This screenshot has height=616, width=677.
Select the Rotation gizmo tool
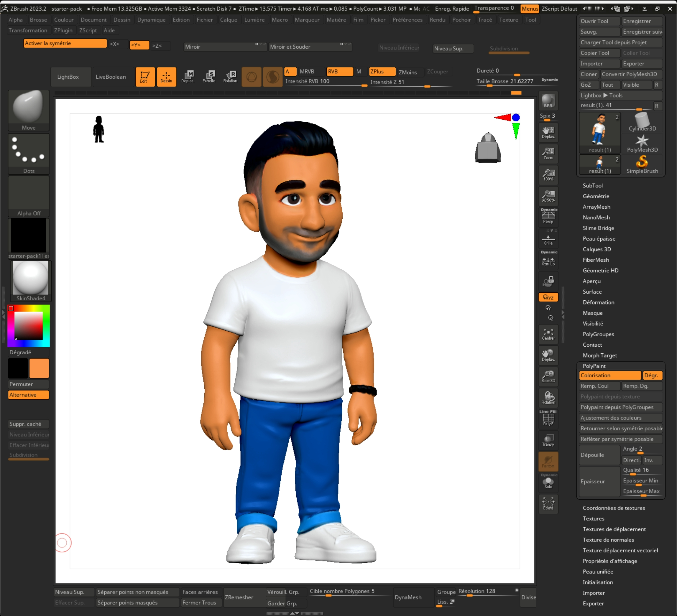(x=230, y=77)
